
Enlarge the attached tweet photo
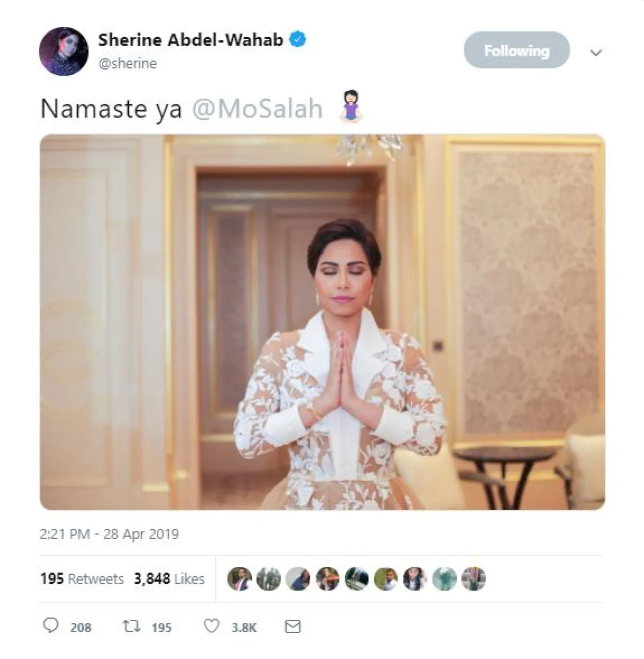pos(322,322)
